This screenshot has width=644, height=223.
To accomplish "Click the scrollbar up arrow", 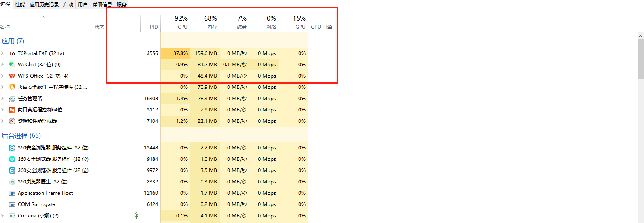I will tap(640, 36).
